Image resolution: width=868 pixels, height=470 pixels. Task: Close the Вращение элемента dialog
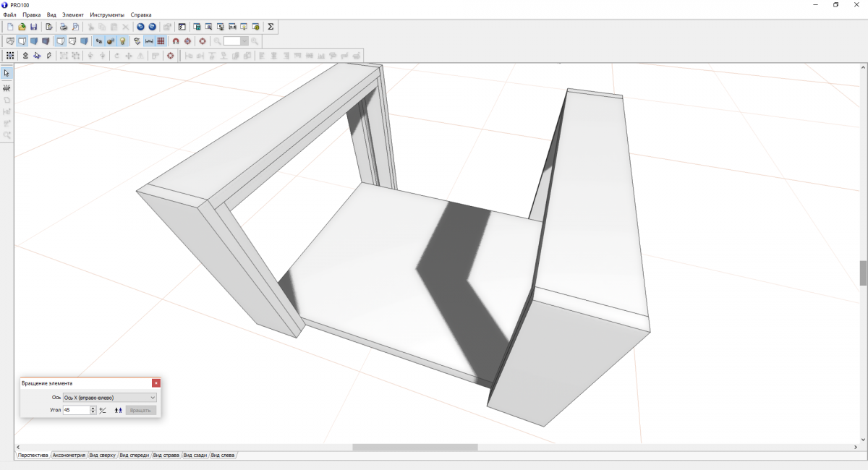click(156, 383)
